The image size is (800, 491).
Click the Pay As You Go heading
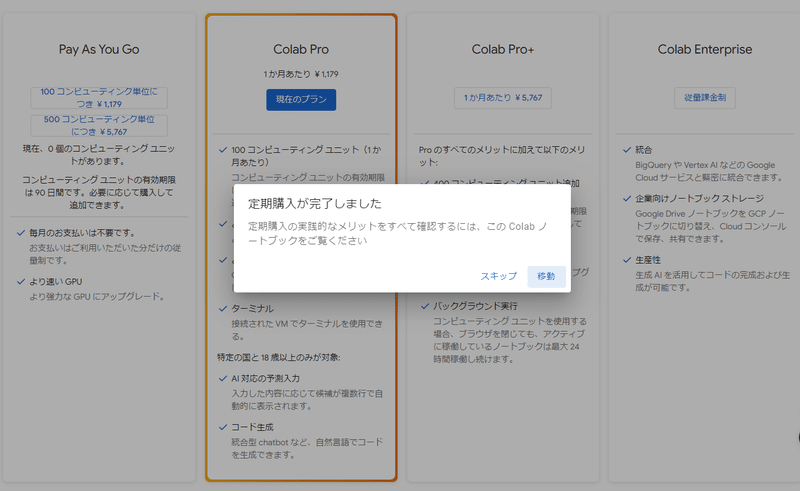99,50
